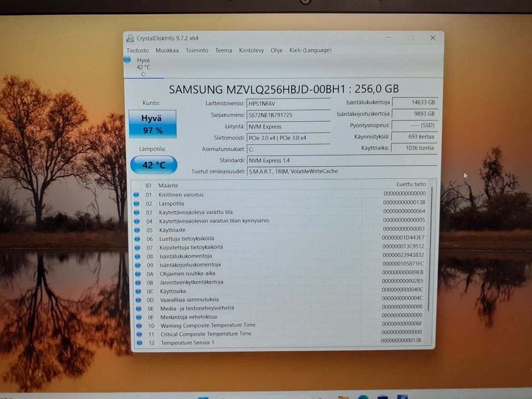
Task: Select the Kriittinen varoitus attribute text
Action: (181, 195)
